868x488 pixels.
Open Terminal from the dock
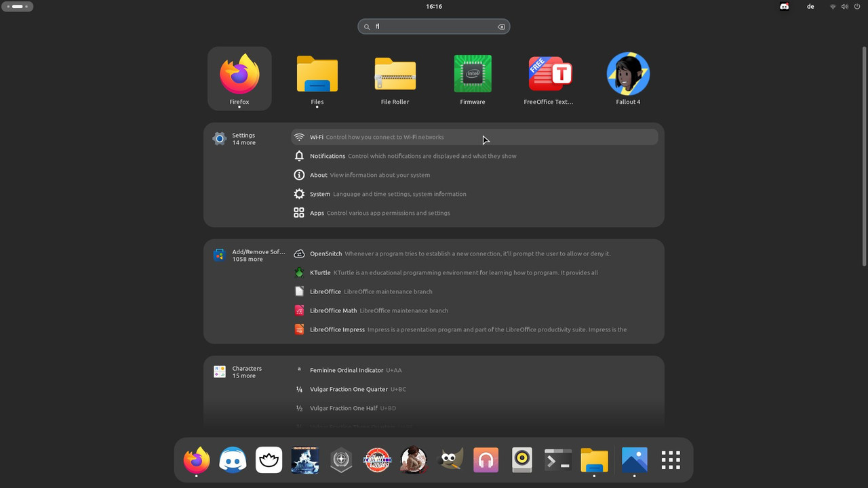[558, 460]
